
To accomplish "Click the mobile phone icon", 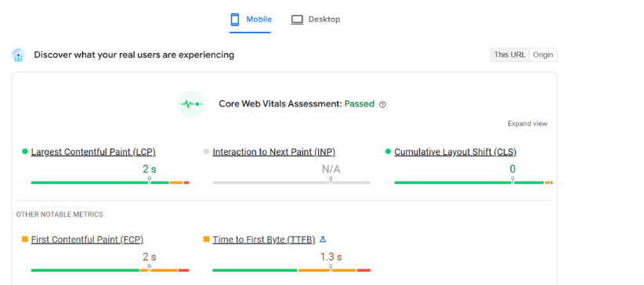I will 235,20.
